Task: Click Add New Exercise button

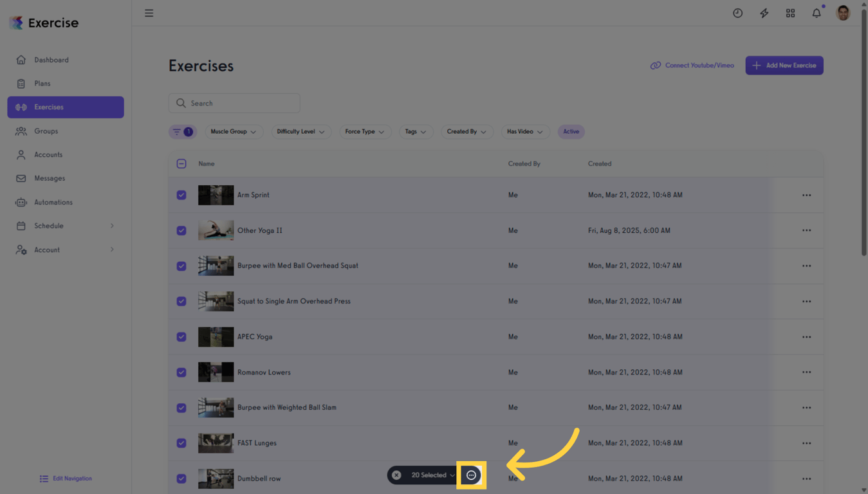Action: pyautogui.click(x=784, y=66)
